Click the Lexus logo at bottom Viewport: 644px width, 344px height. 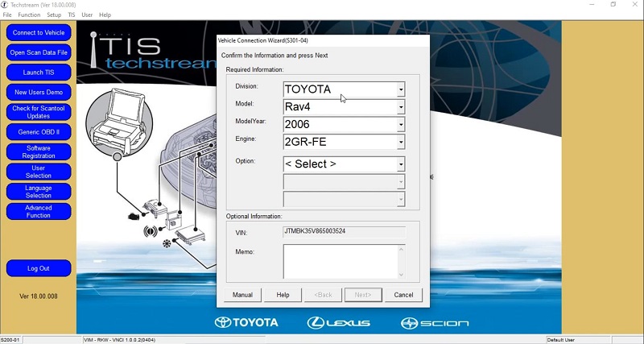coord(339,323)
